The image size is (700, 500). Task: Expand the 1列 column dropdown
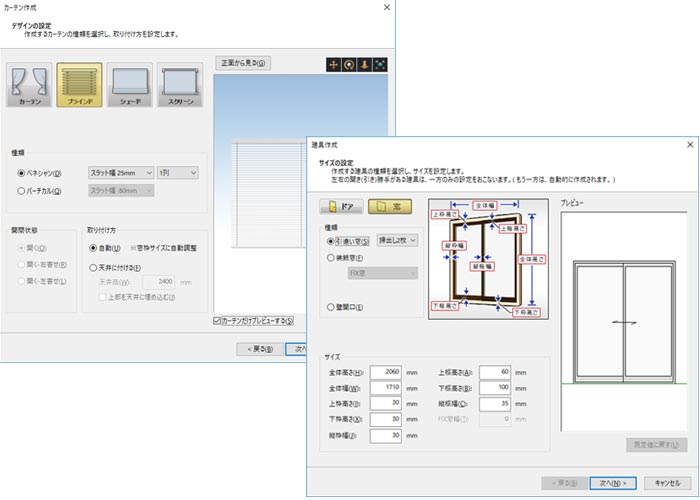(x=178, y=173)
